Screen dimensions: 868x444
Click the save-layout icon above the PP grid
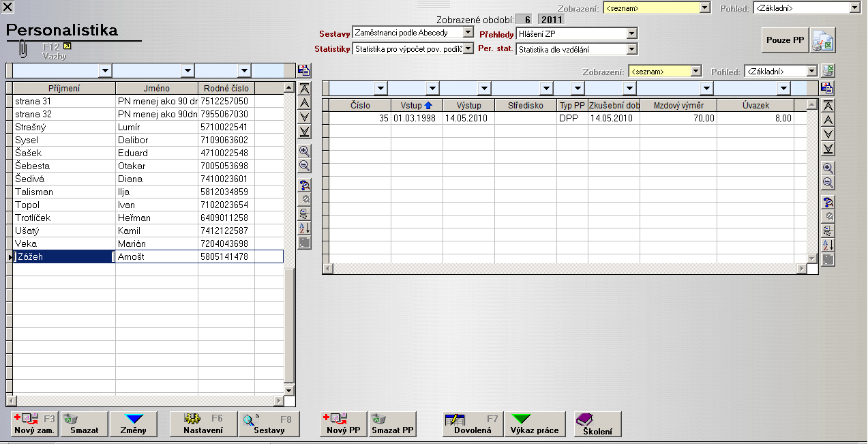[828, 87]
